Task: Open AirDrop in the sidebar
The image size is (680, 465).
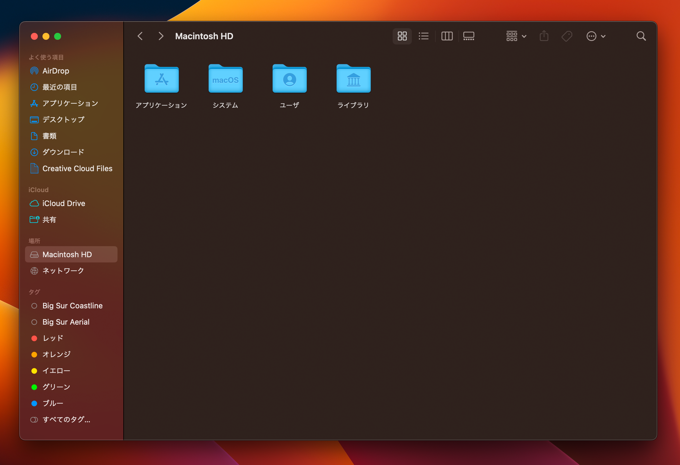Action: click(x=71, y=71)
